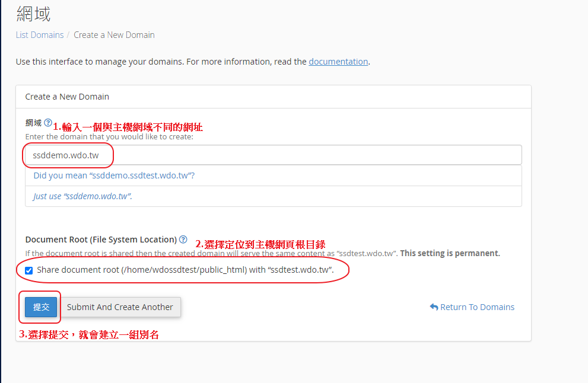Click "Enter the domain that you would like to create" text
This screenshot has width=588, height=383.
tap(109, 136)
